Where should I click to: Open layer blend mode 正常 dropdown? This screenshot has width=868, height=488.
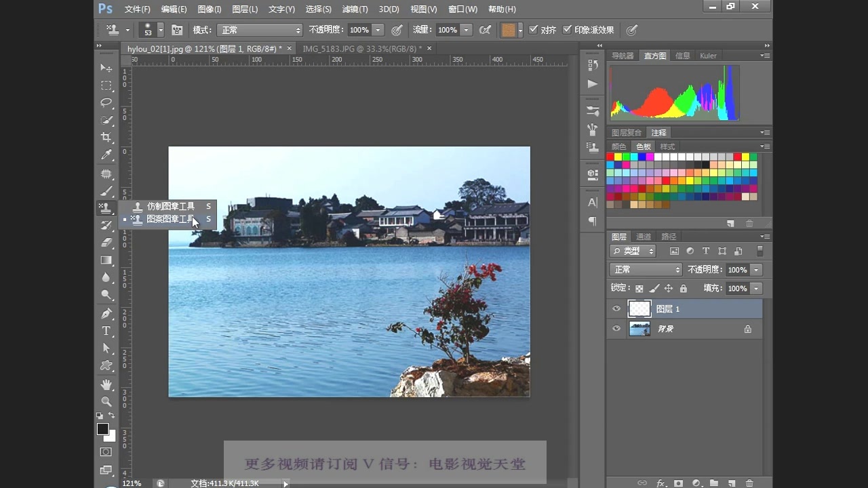(x=646, y=270)
